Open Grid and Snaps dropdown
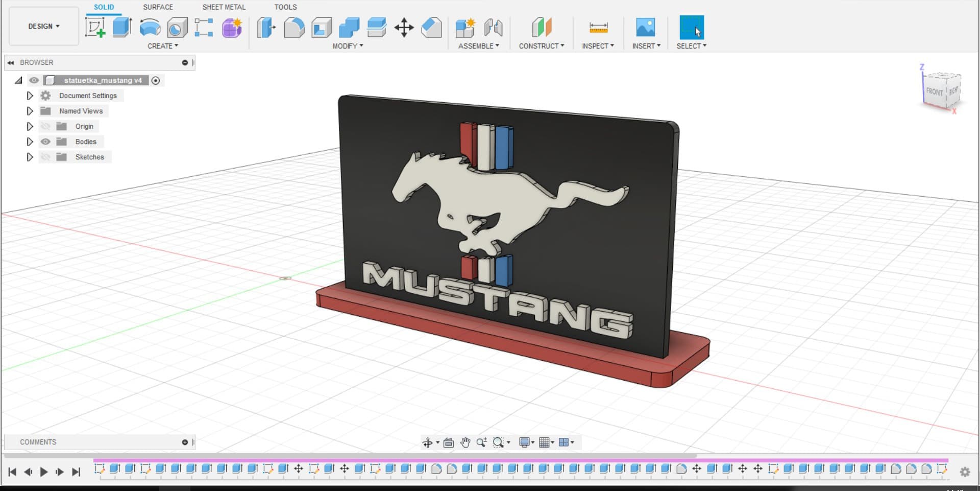The image size is (980, 491). (x=547, y=442)
